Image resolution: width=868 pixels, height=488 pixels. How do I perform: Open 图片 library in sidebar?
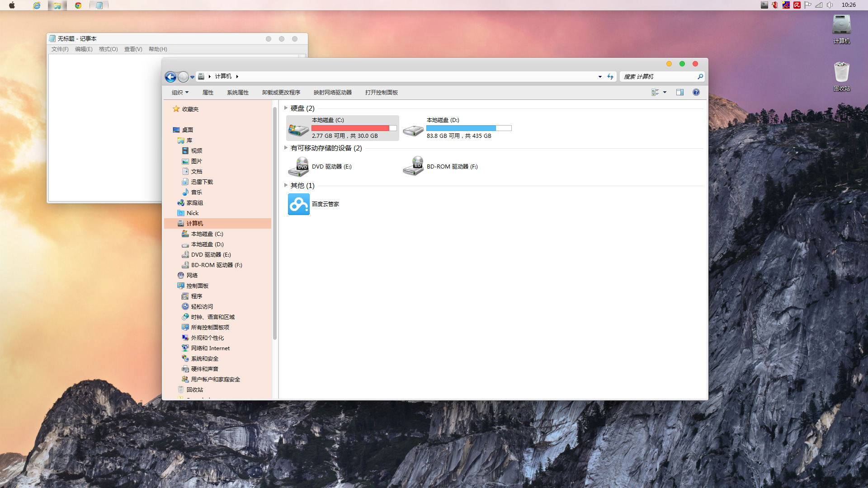(192, 161)
